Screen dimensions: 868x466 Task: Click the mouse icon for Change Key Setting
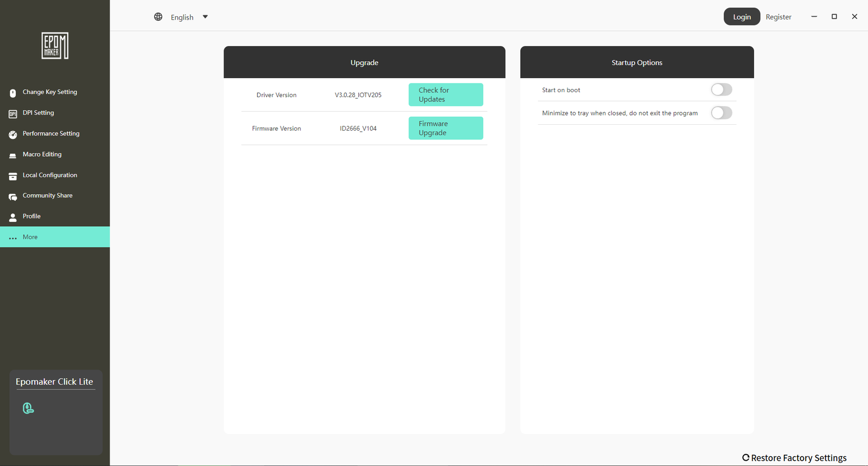[13, 93]
